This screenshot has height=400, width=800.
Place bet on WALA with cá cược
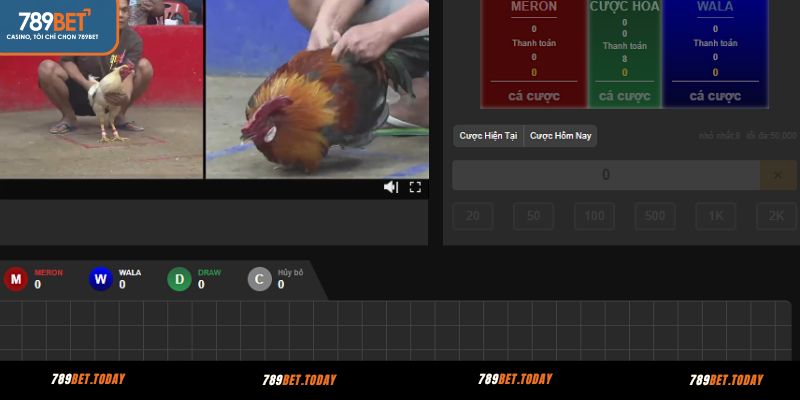click(715, 96)
